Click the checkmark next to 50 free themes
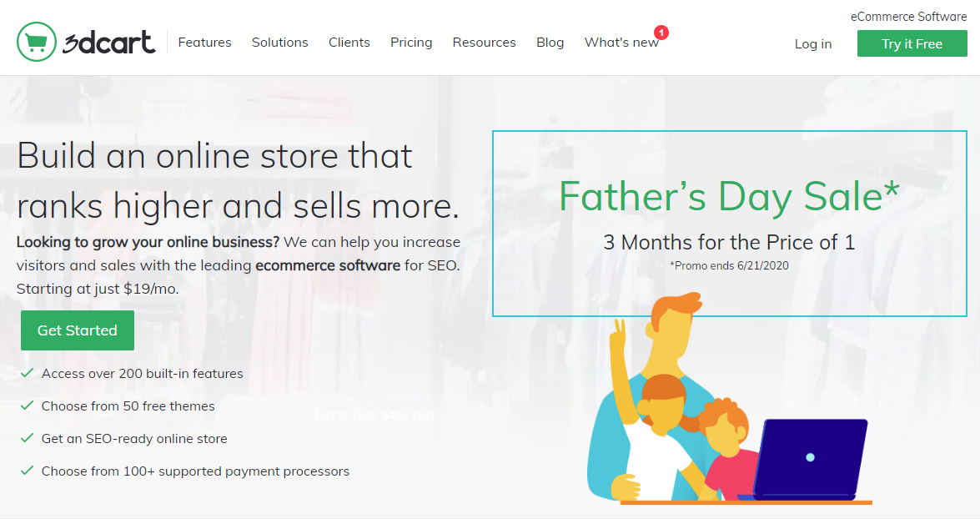This screenshot has height=519, width=980. click(x=27, y=406)
